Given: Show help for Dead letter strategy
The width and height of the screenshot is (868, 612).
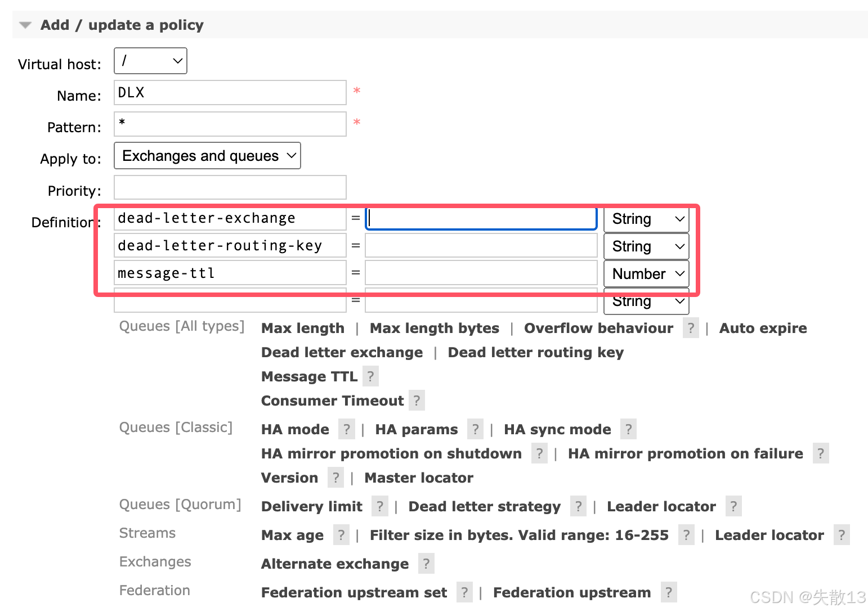Looking at the screenshot, I should (x=578, y=506).
